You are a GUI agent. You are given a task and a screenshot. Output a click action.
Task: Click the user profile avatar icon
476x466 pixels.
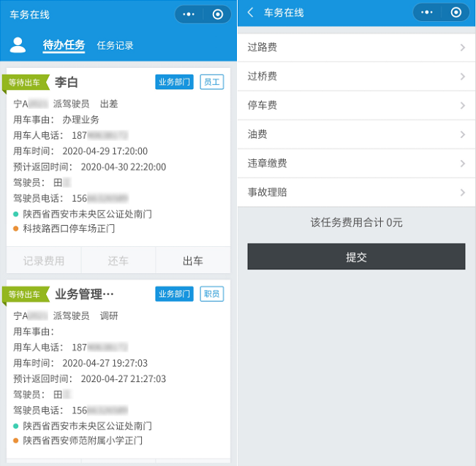[x=18, y=45]
